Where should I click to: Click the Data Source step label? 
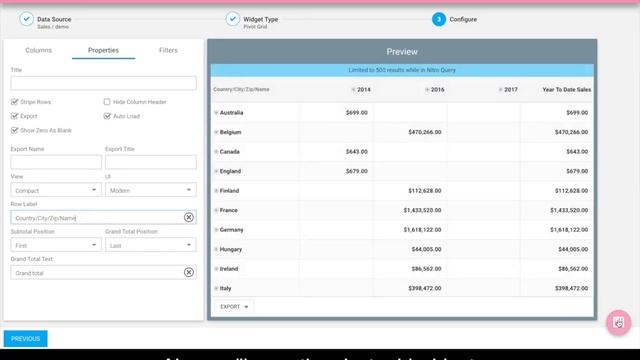[x=54, y=19]
